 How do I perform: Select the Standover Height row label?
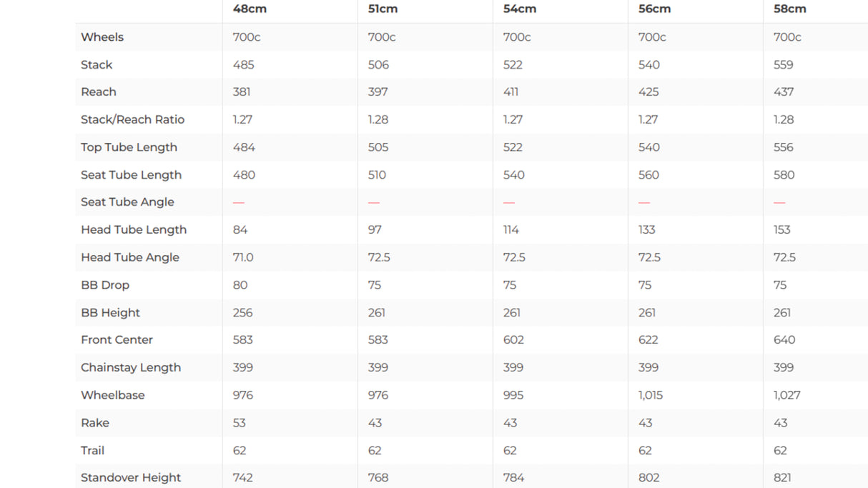pos(131,477)
